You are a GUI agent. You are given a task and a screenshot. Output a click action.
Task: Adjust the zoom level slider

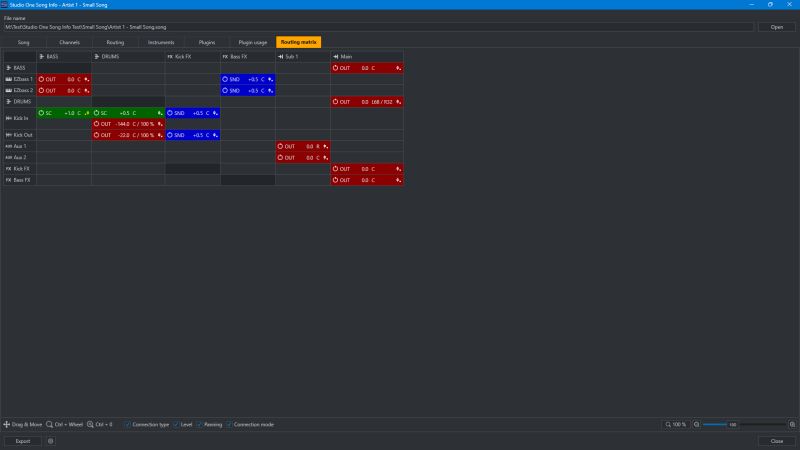click(x=744, y=424)
